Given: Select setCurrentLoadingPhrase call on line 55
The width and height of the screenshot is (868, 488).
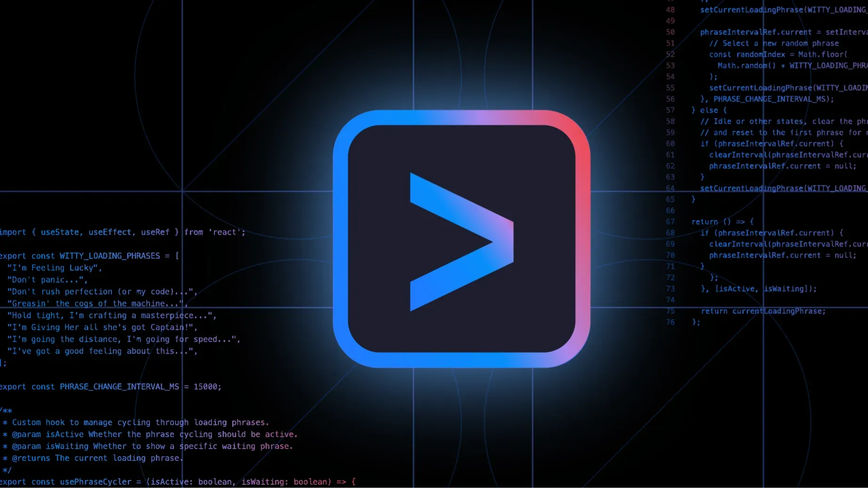Looking at the screenshot, I should (789, 88).
